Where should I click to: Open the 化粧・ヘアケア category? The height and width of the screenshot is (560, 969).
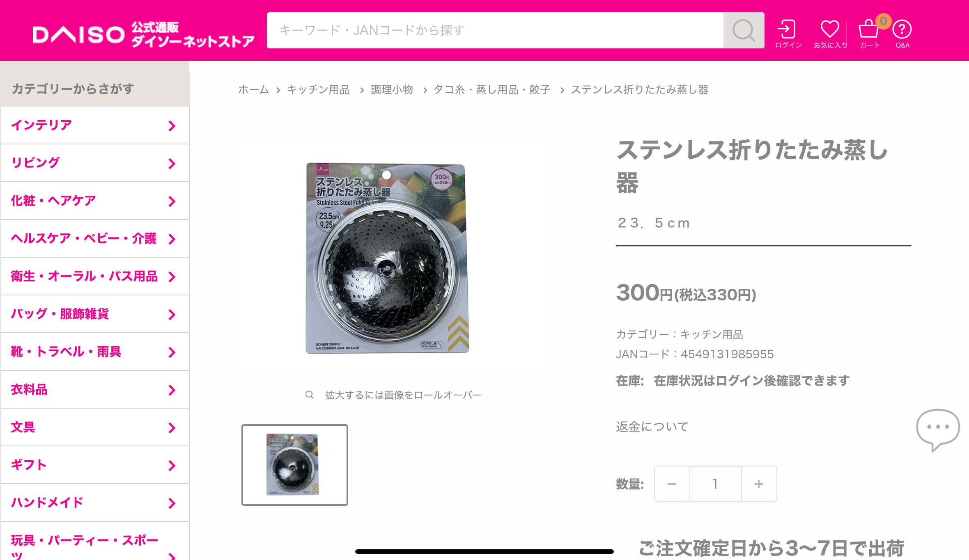[95, 201]
